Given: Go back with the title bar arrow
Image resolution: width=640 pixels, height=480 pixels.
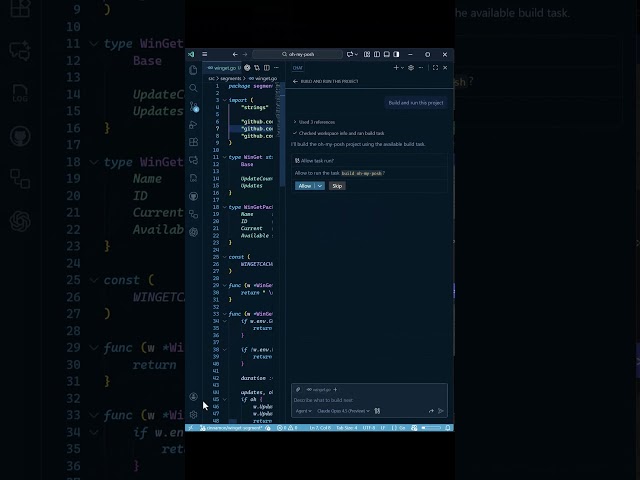Looking at the screenshot, I should (x=235, y=54).
